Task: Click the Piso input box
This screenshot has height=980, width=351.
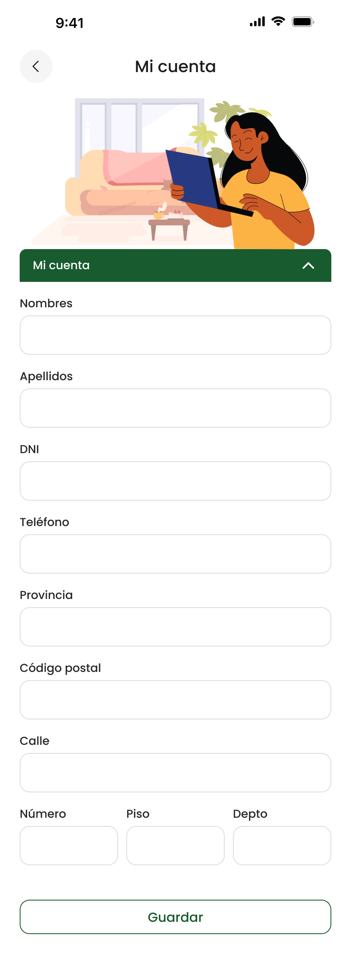Action: click(x=175, y=846)
